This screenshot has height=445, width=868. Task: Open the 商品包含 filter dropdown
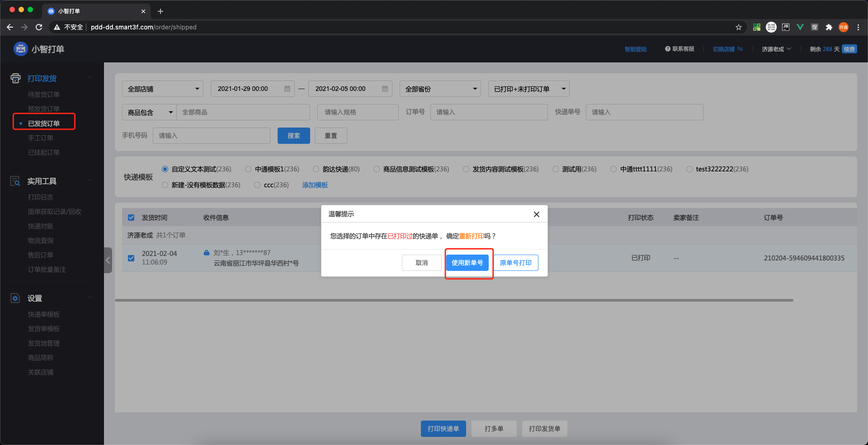coord(149,112)
